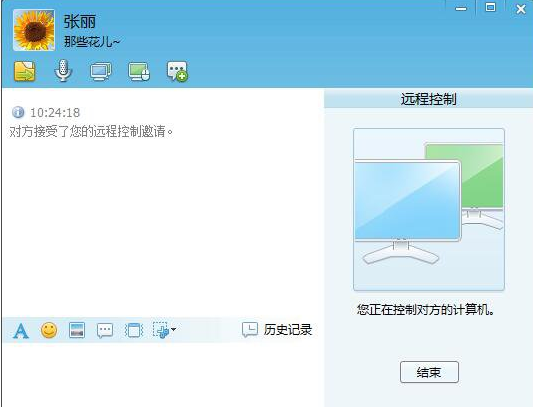
Task: Open chat history 历史记录
Action: (277, 330)
